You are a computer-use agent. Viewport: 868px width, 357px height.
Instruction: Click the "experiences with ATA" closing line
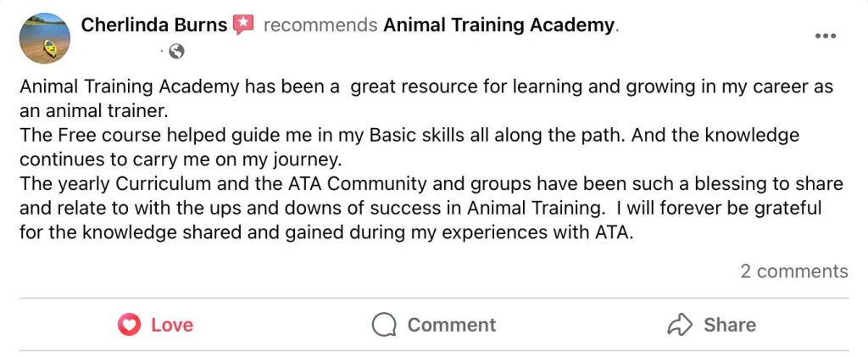click(326, 233)
